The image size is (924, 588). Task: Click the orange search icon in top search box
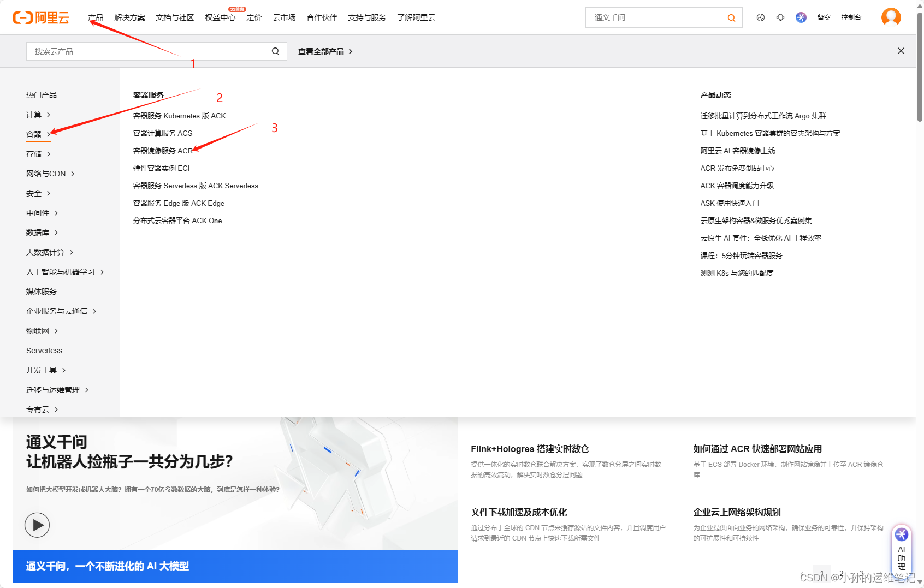tap(731, 18)
